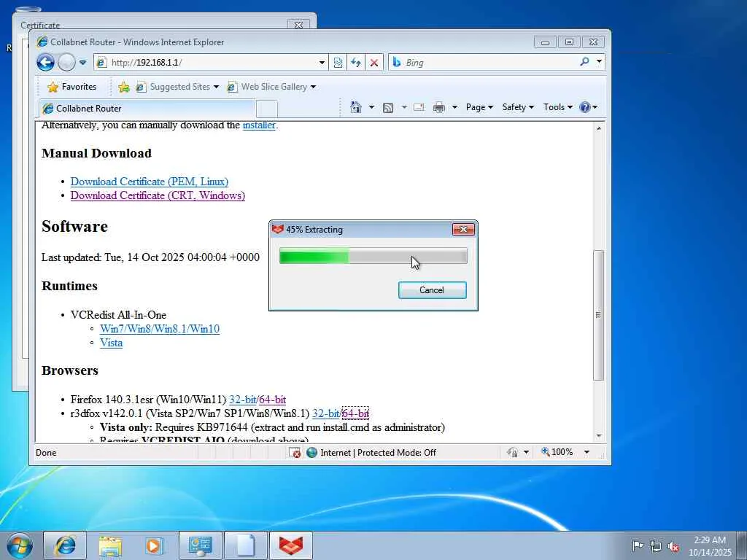
Task: Click the search magnifier icon
Action: [584, 62]
